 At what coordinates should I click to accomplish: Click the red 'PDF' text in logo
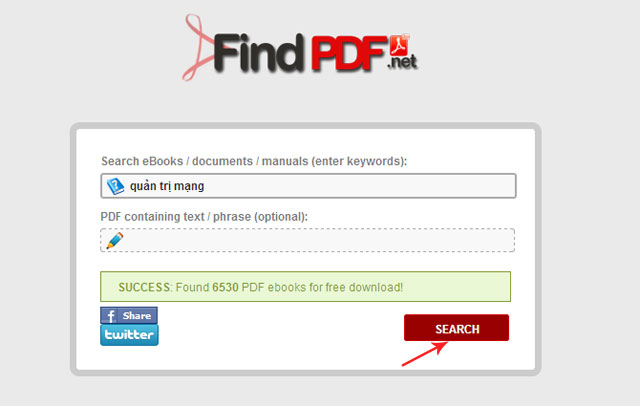click(349, 53)
